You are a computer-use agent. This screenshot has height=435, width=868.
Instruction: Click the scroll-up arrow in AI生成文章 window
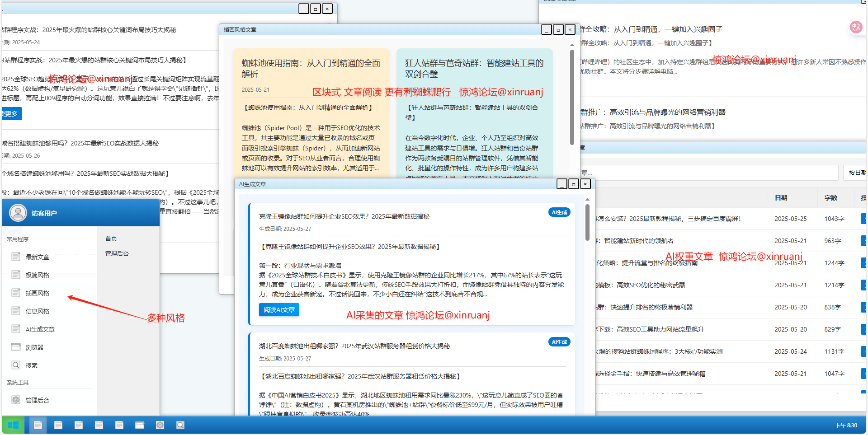pos(587,199)
